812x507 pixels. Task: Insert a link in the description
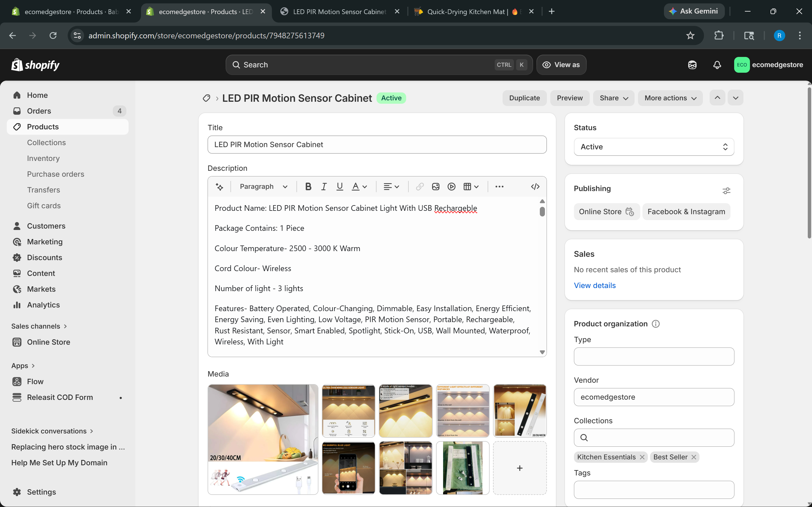tap(419, 187)
